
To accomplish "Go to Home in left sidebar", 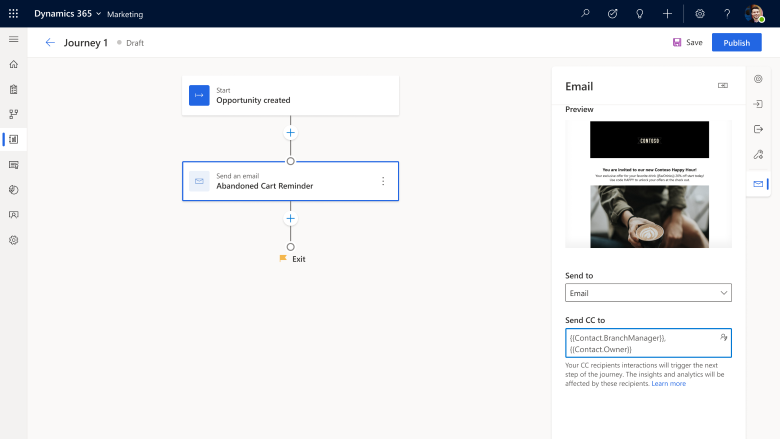I will pyautogui.click(x=13, y=64).
